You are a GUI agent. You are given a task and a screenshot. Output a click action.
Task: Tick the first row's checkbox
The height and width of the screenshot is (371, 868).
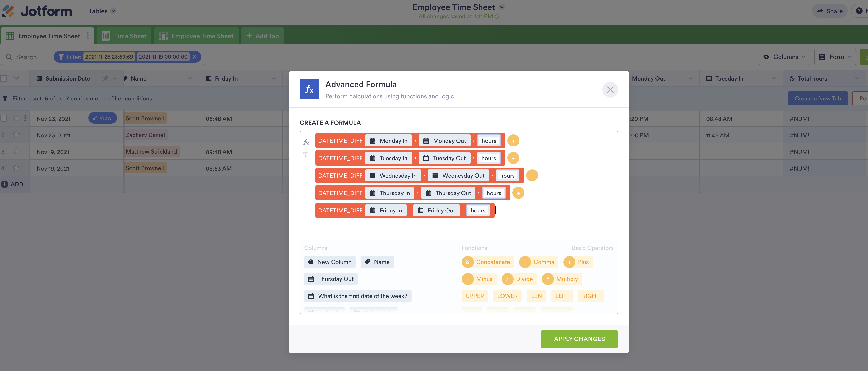(4, 118)
